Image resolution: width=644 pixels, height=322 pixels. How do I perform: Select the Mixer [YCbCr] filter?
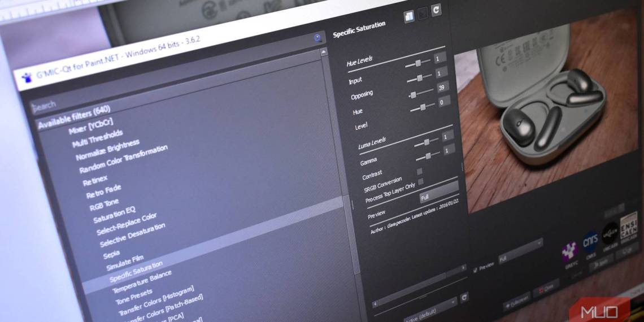[x=91, y=127]
